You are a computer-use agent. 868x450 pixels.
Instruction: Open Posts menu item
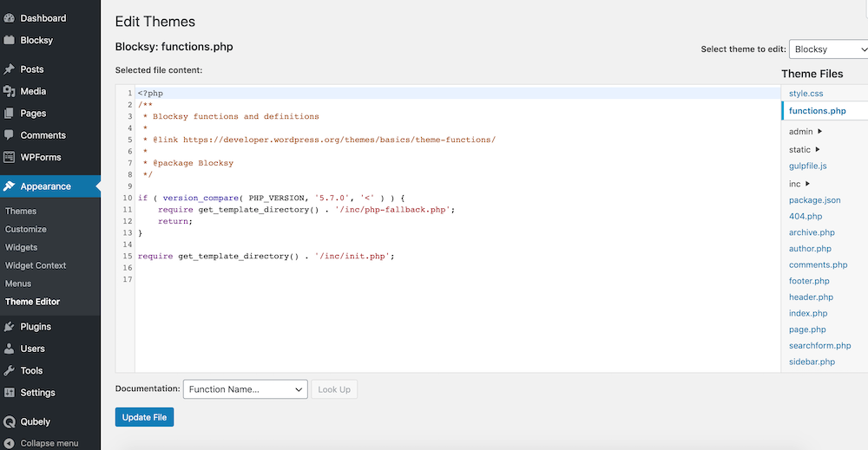[x=32, y=69]
